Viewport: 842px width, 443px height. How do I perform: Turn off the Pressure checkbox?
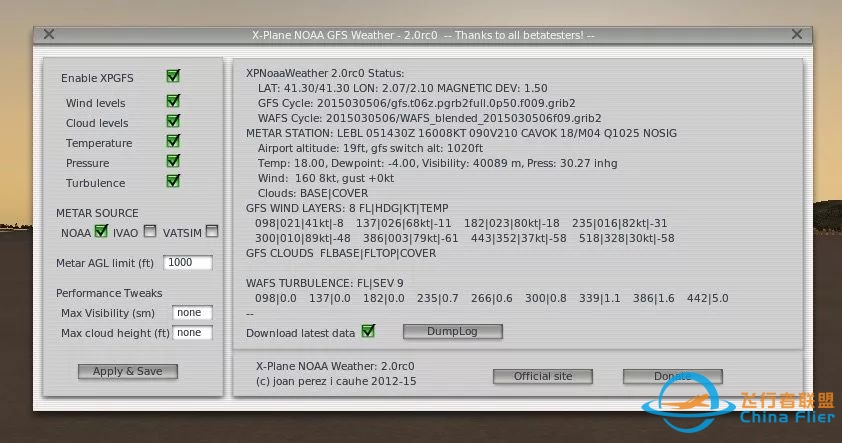click(173, 161)
